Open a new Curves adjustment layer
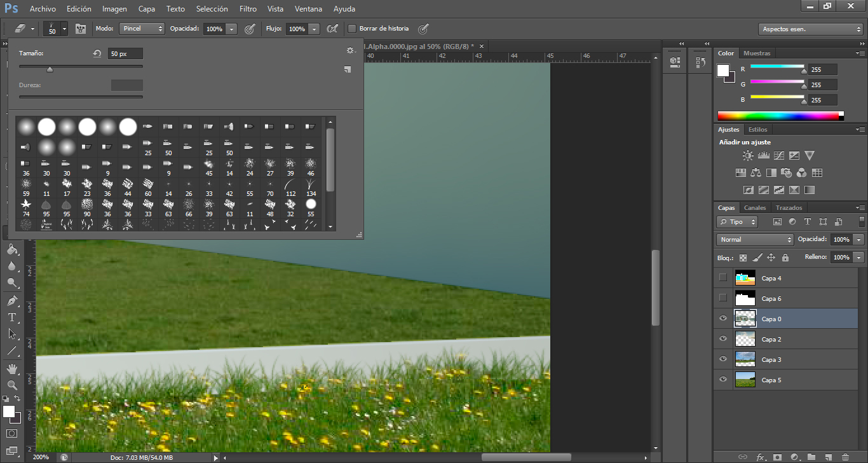 point(779,155)
